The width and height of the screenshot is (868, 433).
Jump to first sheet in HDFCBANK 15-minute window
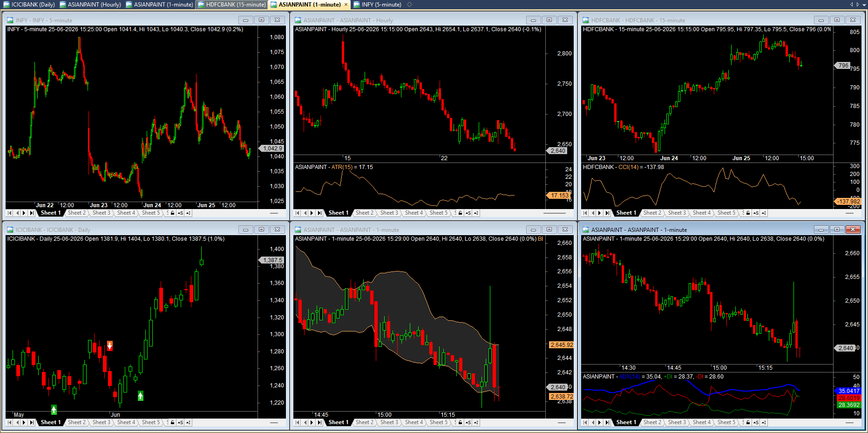click(585, 213)
